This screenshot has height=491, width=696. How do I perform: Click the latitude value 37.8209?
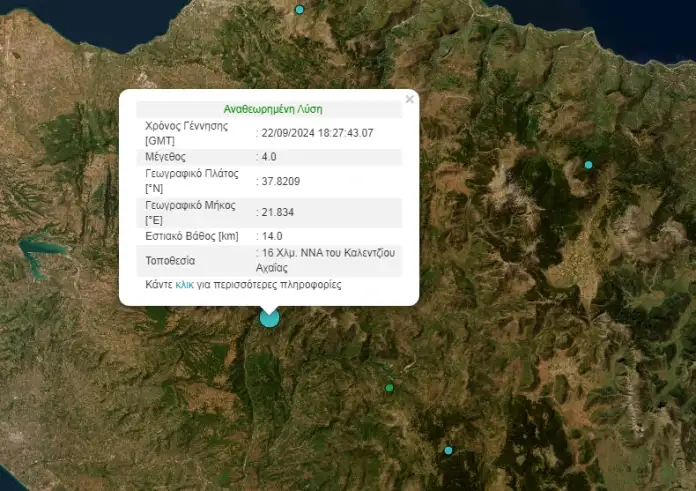tap(280, 181)
